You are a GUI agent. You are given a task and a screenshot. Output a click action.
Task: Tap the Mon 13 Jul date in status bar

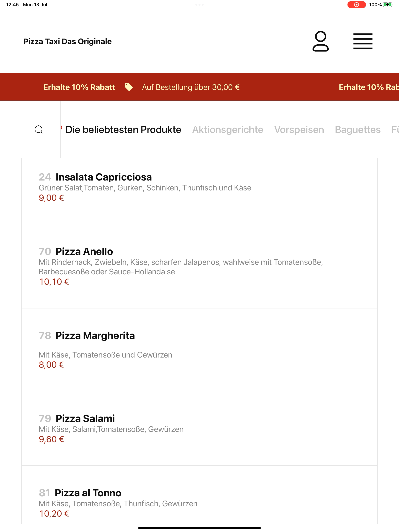pos(35,4)
